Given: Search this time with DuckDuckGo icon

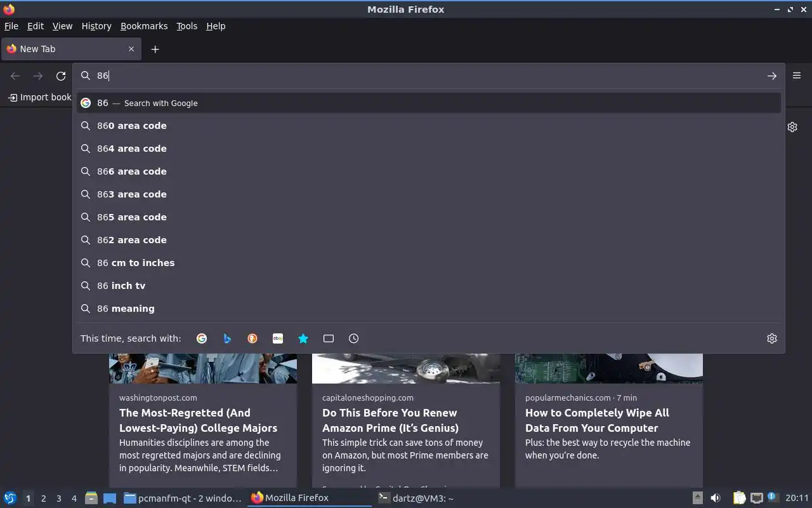Looking at the screenshot, I should tap(252, 338).
